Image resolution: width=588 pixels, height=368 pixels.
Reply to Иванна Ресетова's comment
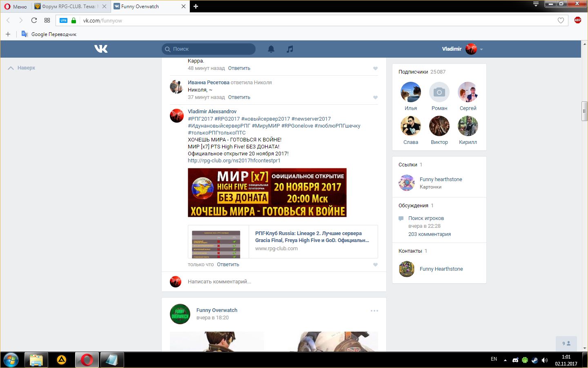239,97
